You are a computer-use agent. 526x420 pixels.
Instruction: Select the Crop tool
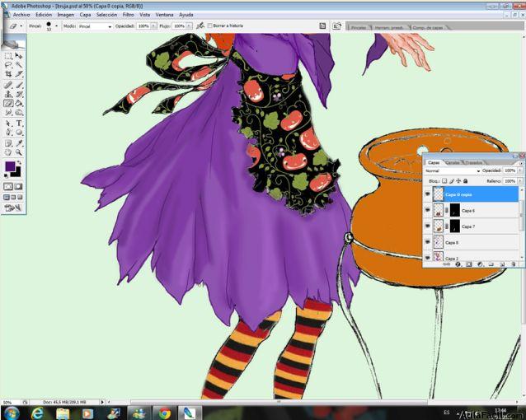pos(8,74)
